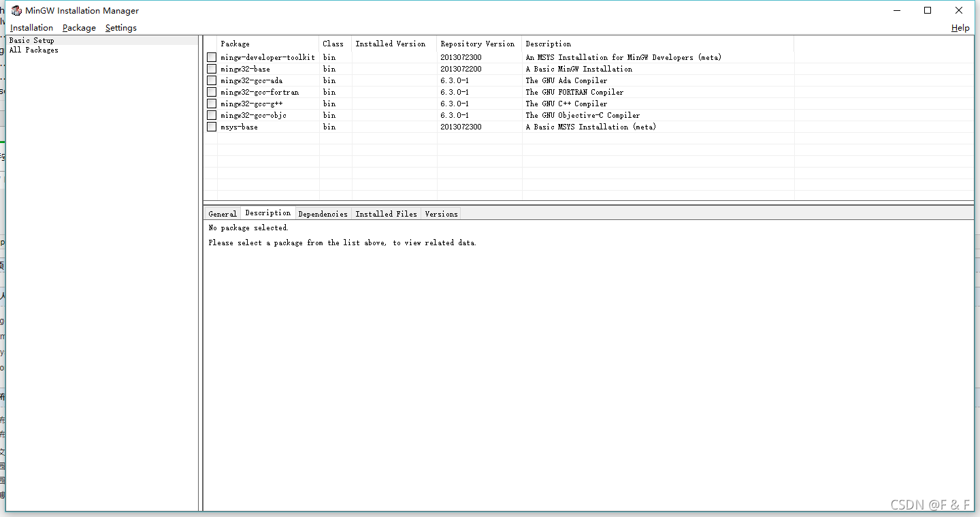Mark the mingw32-gcc-g++ checkbox
Screen dimensions: 980x517
click(212, 104)
